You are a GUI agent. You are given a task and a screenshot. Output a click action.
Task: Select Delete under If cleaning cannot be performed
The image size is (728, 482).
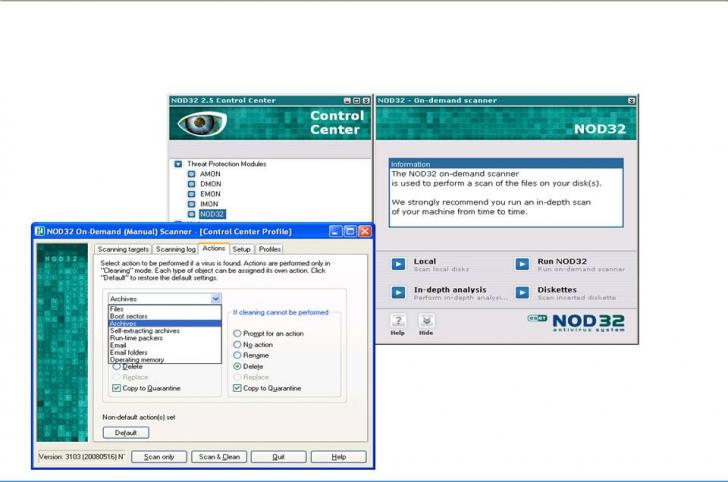(x=237, y=366)
